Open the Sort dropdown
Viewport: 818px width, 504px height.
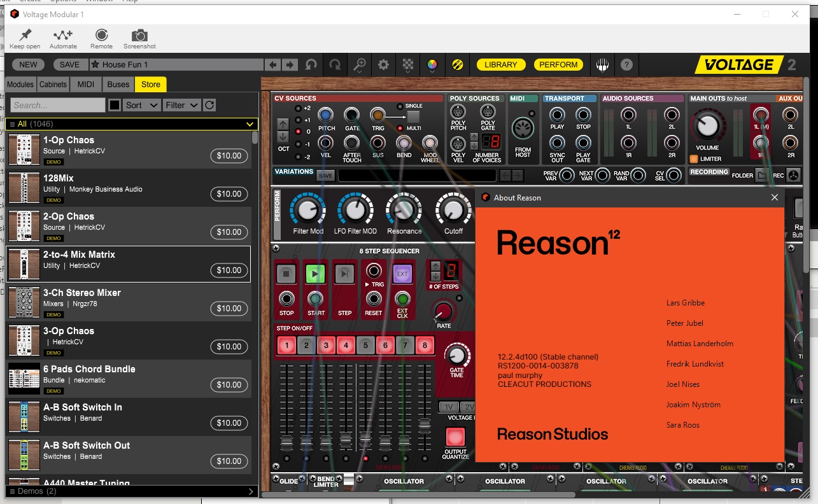pos(141,105)
